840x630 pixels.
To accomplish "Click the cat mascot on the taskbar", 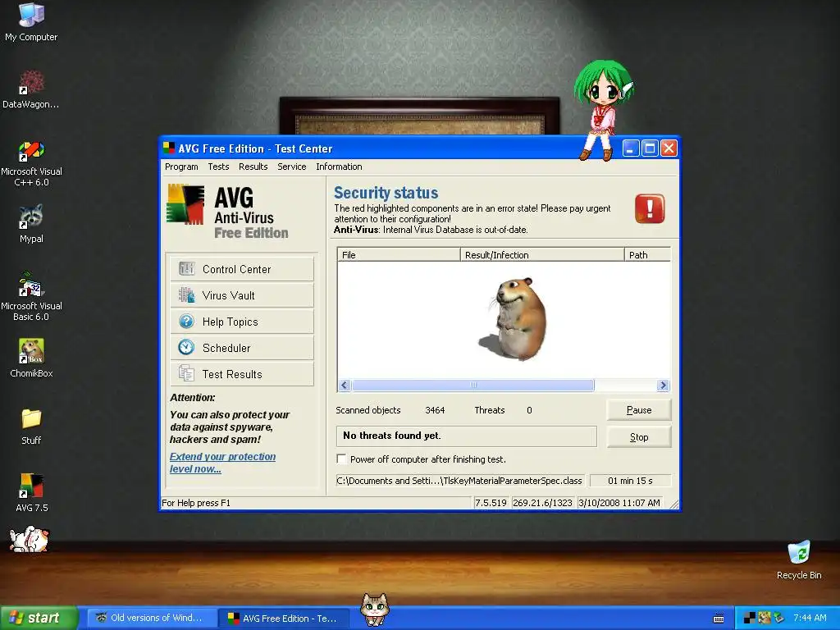I will (374, 609).
